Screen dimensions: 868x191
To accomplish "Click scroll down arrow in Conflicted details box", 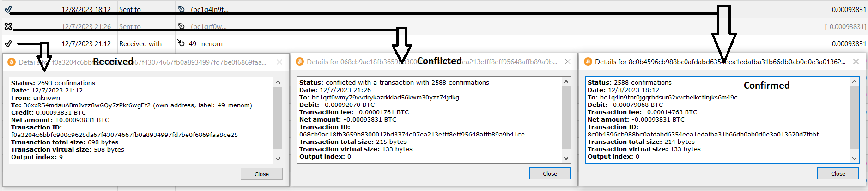I will [566, 158].
